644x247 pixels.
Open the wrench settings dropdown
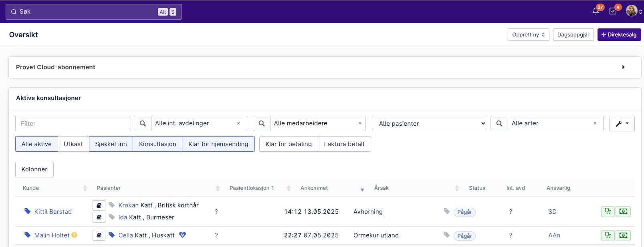point(622,123)
